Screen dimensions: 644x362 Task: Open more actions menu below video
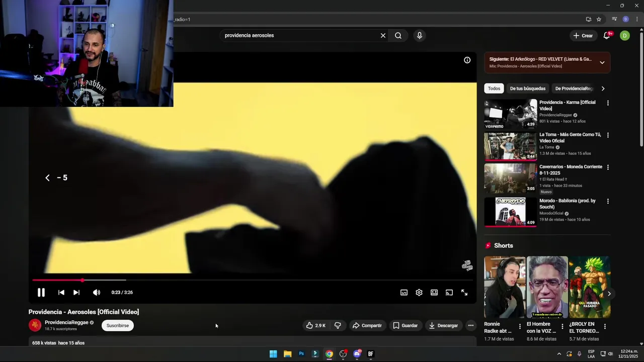pos(470,325)
